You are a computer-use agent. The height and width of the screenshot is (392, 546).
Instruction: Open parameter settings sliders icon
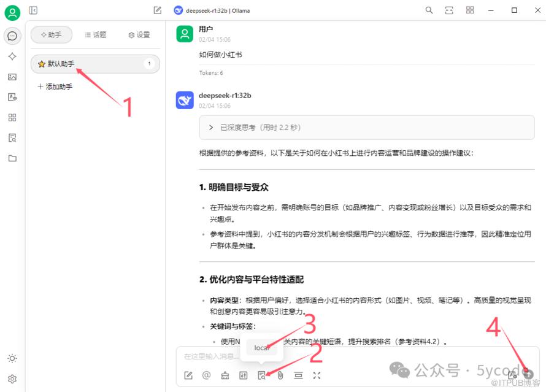pos(243,375)
